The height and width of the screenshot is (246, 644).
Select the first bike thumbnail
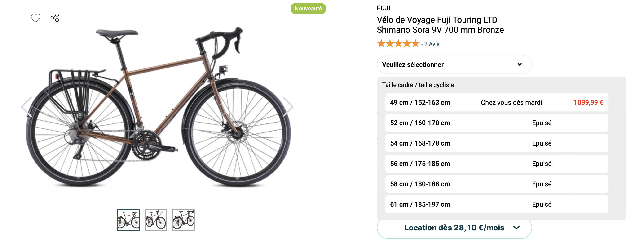[x=128, y=220]
